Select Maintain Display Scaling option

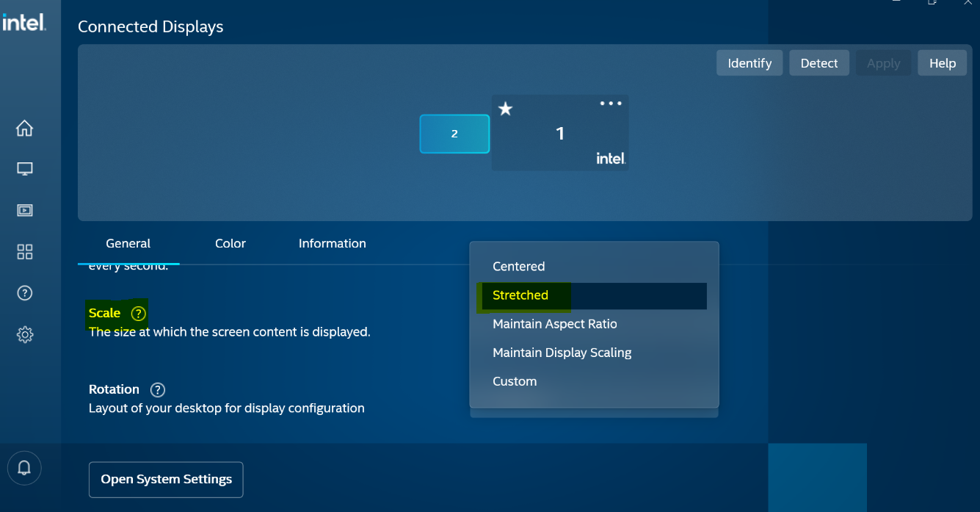coord(562,353)
